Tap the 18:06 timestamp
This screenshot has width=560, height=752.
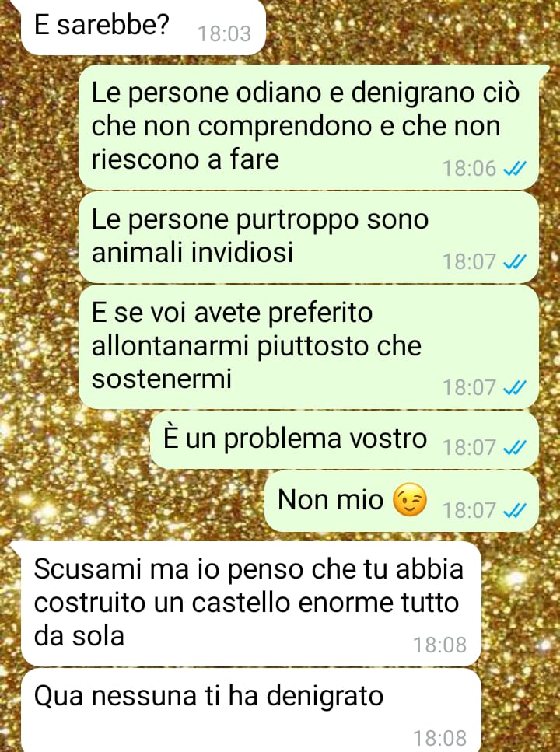pos(469,169)
